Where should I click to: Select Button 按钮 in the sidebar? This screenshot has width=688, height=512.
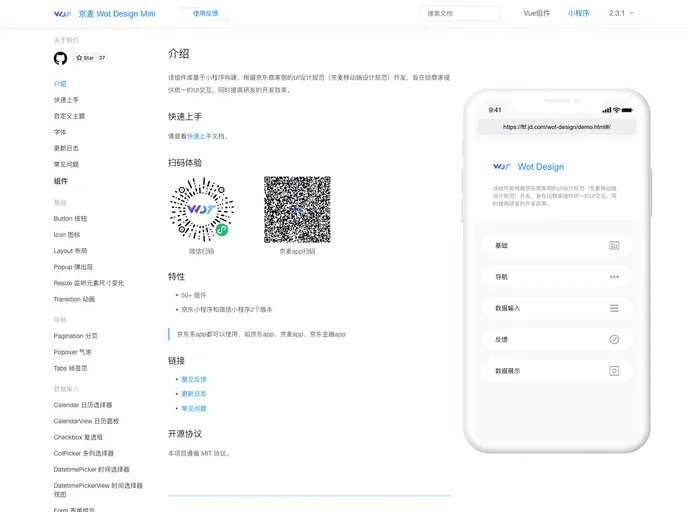70,218
